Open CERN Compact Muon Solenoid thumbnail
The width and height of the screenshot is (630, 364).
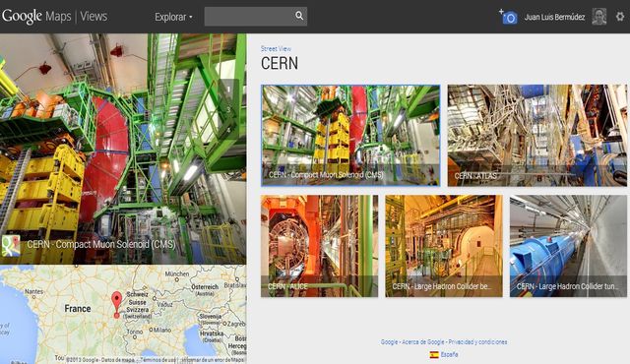point(350,135)
